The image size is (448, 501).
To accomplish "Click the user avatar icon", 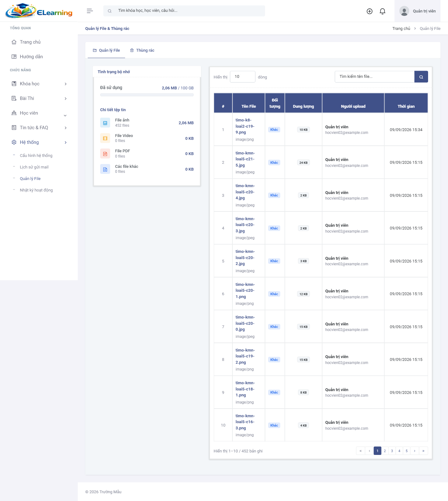I will coord(404,11).
